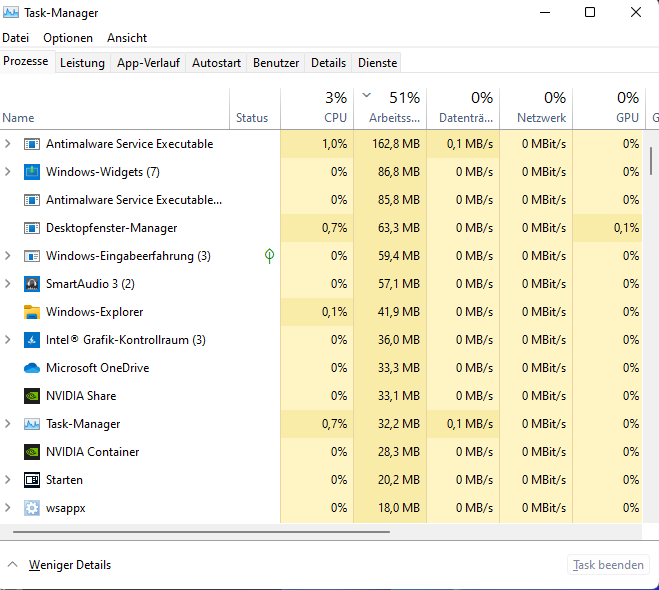The image size is (659, 590).
Task: Click the SmartAudio 3 headphone icon
Action: tap(32, 284)
